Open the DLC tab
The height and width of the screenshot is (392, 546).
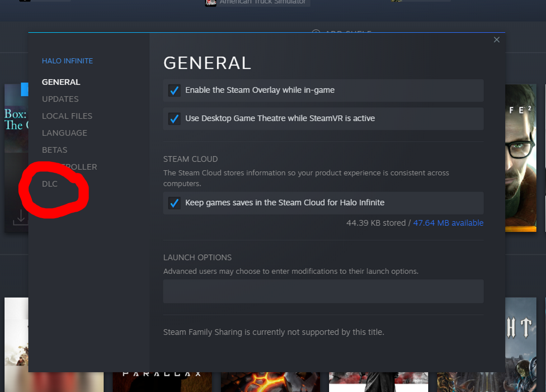coord(50,184)
